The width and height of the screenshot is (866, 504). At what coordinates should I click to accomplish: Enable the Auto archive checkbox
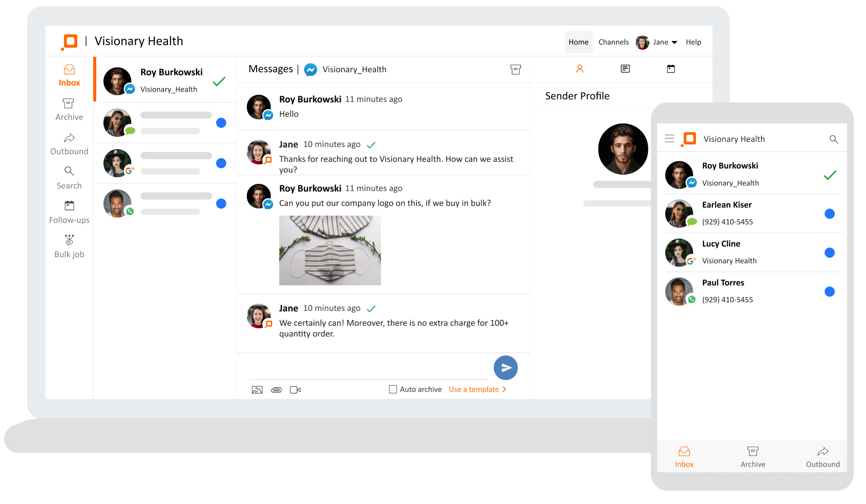(393, 389)
